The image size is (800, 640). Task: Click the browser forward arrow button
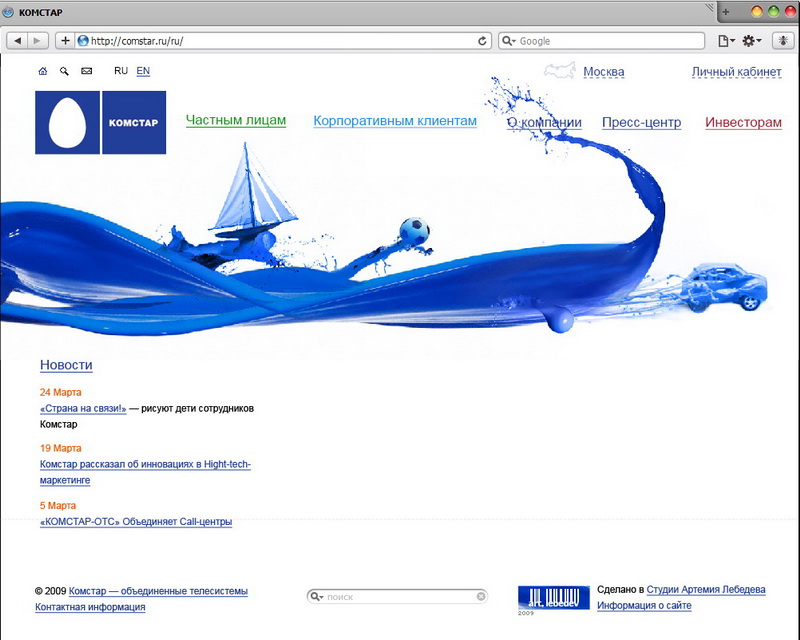pos(38,41)
